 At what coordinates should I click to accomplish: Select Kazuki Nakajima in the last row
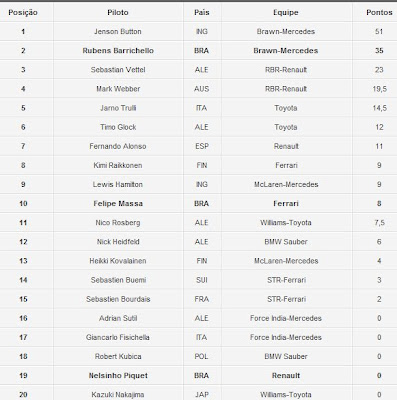pyautogui.click(x=118, y=395)
